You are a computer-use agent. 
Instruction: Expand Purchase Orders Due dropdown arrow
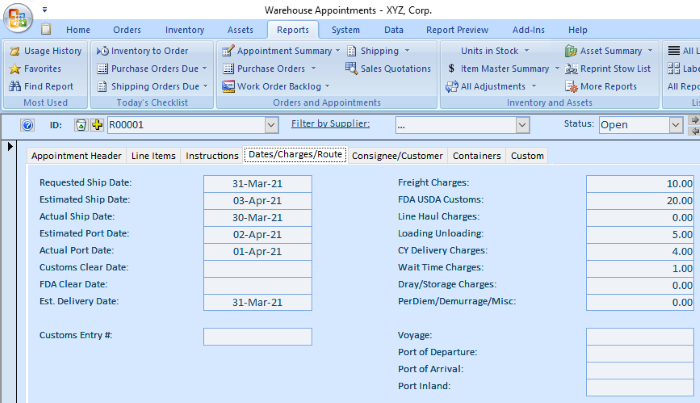click(x=204, y=69)
